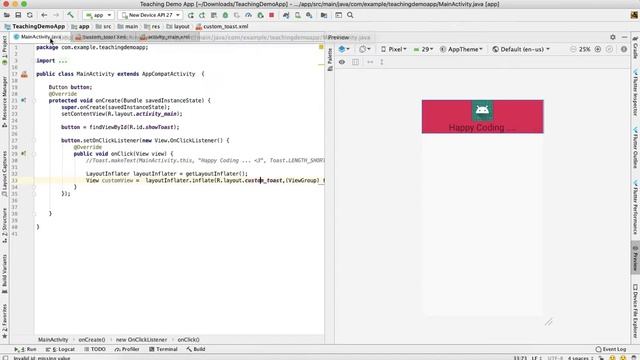Image resolution: width=640 pixels, height=360 pixels.
Task: Click the red Stop button
Action: click(271, 15)
